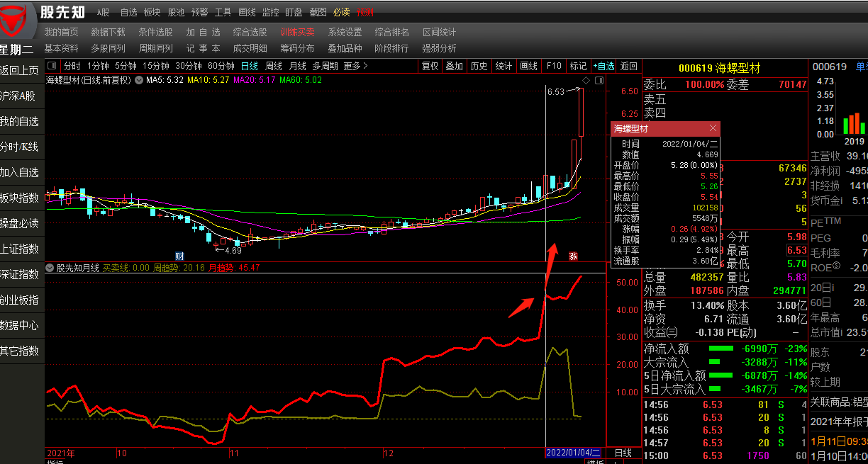Switch chart to 周线 period
This screenshot has width=868, height=464.
[273, 66]
